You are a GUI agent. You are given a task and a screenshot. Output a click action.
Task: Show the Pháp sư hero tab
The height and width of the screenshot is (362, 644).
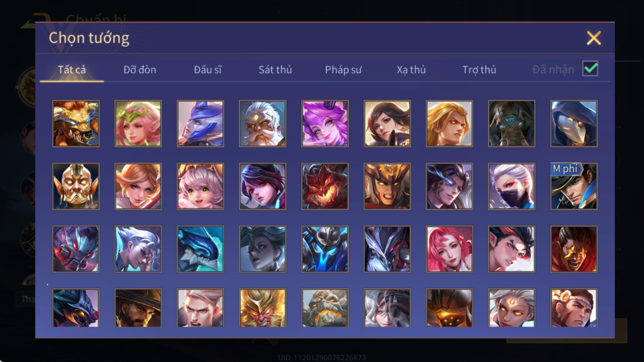343,70
